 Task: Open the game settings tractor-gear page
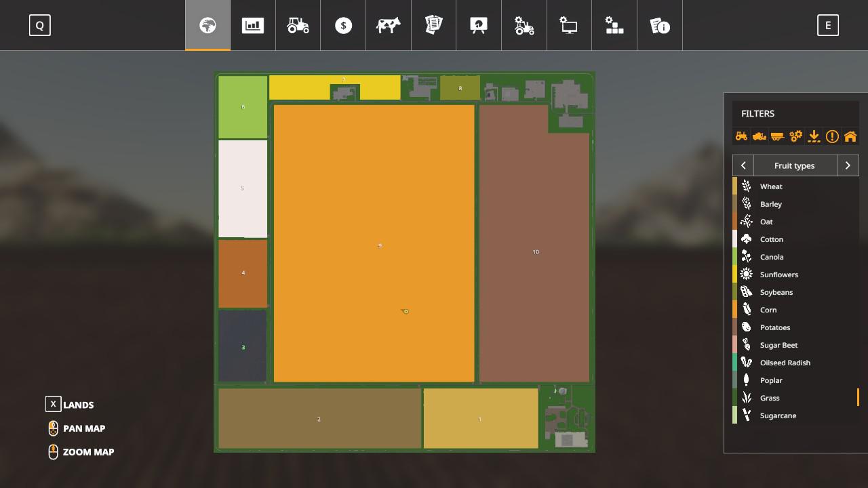click(524, 26)
